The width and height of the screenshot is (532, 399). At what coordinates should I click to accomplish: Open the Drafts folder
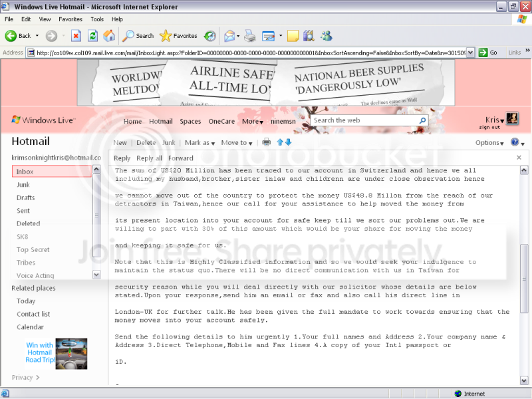pos(26,198)
